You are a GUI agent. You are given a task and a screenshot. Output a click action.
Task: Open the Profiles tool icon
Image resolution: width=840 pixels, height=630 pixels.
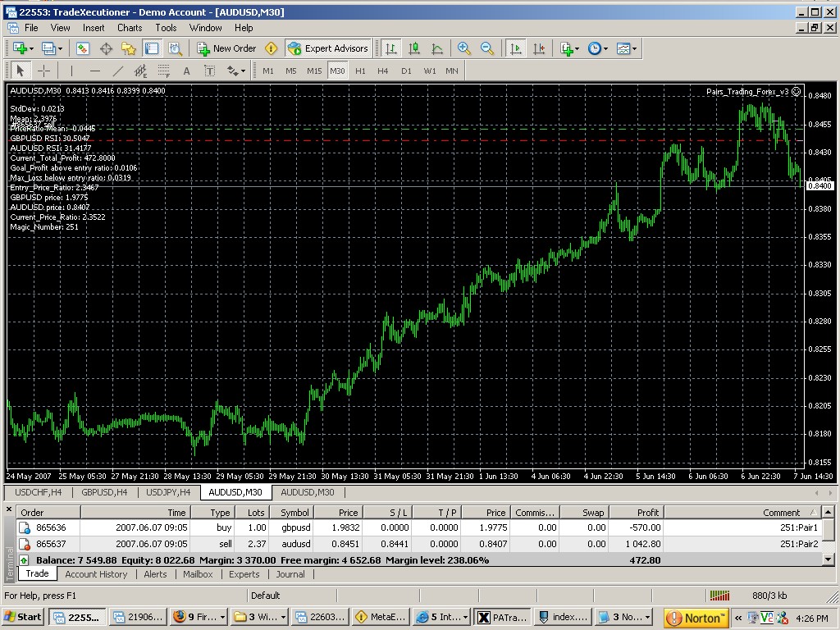pyautogui.click(x=48, y=48)
